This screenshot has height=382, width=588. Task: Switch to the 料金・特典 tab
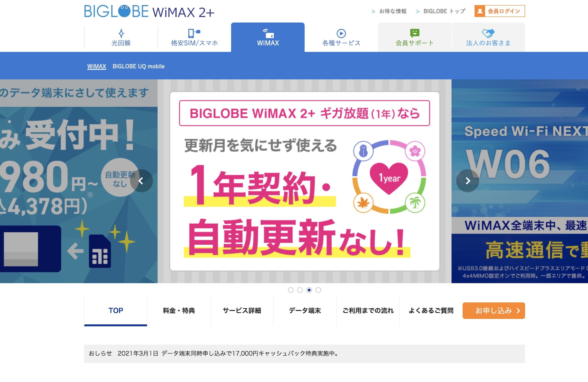179,311
